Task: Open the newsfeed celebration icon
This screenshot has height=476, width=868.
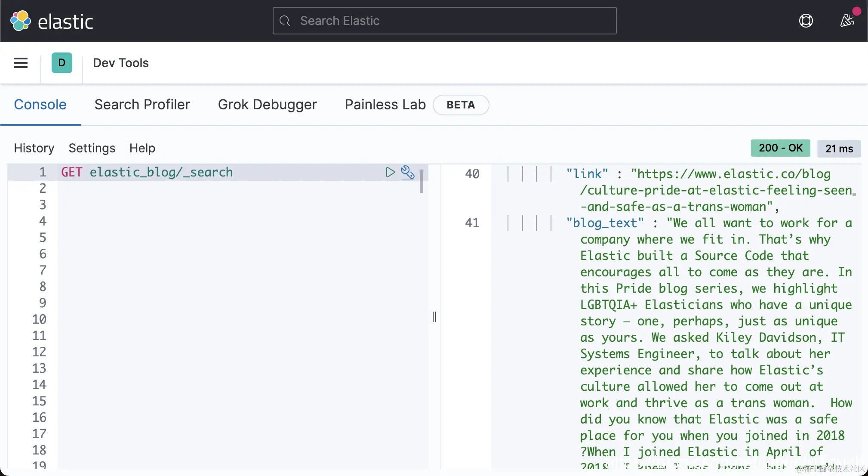Action: point(847,20)
